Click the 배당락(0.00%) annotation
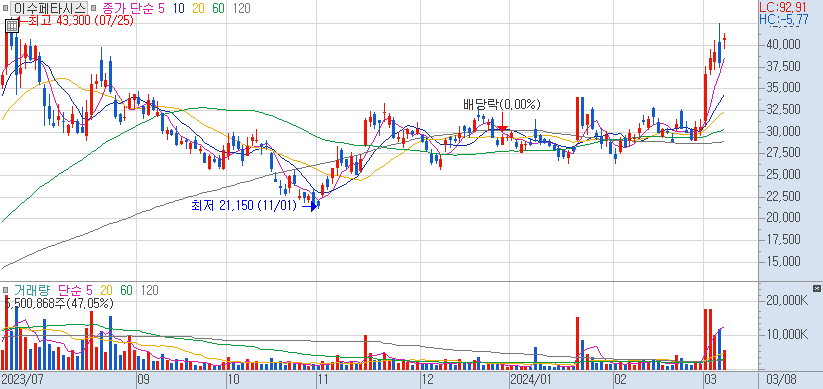The image size is (823, 389). coord(501,104)
